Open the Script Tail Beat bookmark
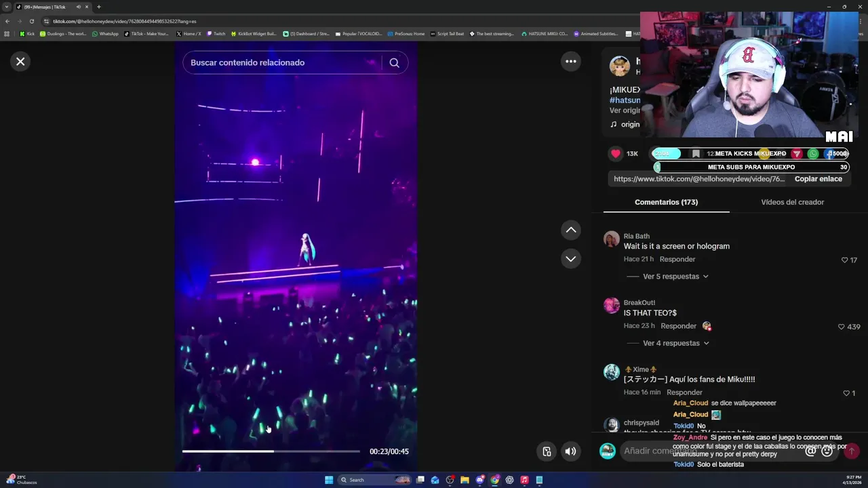Viewport: 868px width, 488px height. [x=448, y=34]
